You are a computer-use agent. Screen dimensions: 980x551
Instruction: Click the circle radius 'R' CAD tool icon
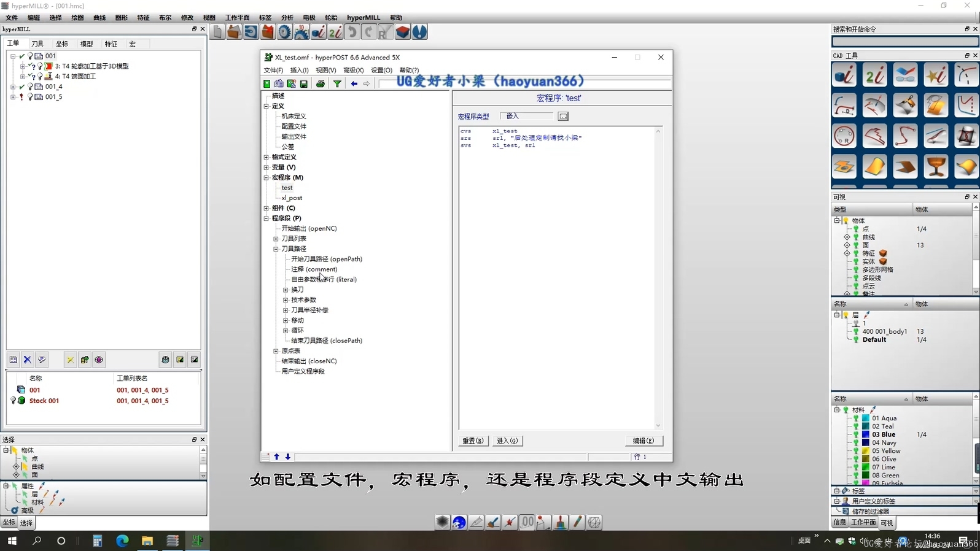click(x=844, y=136)
